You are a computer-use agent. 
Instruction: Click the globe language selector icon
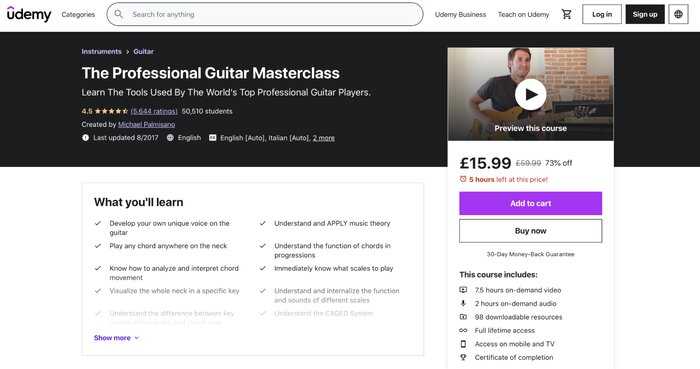(678, 14)
